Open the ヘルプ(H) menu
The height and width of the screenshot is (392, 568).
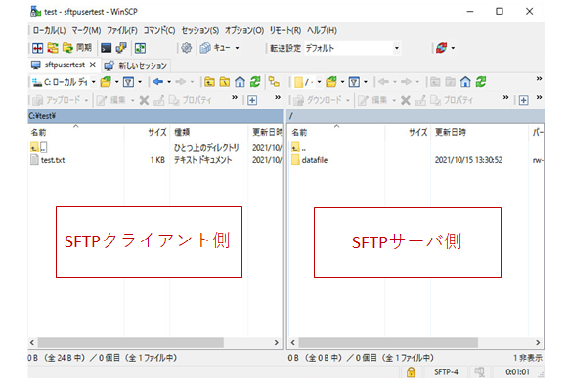point(322,31)
